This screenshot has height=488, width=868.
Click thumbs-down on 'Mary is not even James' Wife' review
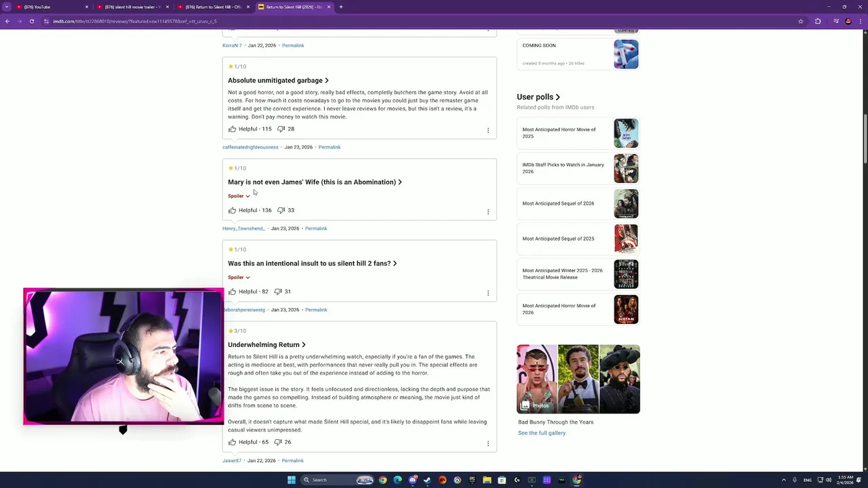281,210
